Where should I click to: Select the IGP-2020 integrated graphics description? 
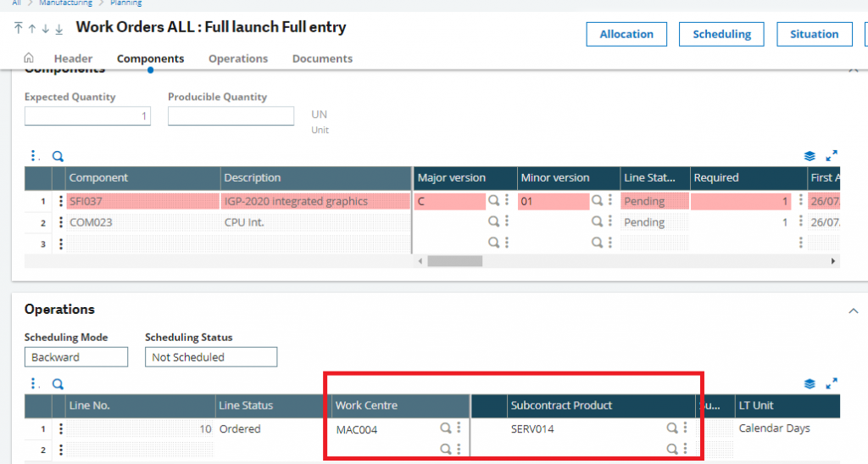(315, 201)
